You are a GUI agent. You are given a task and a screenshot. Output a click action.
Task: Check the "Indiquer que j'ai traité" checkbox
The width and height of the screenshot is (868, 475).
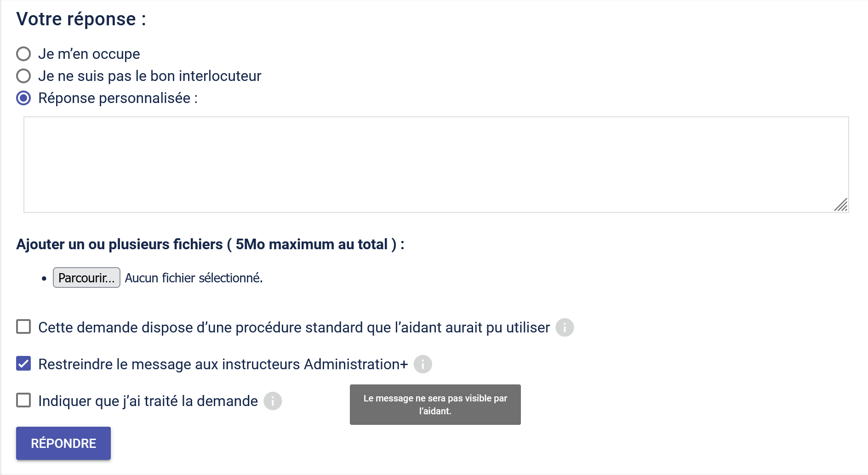[x=23, y=401]
